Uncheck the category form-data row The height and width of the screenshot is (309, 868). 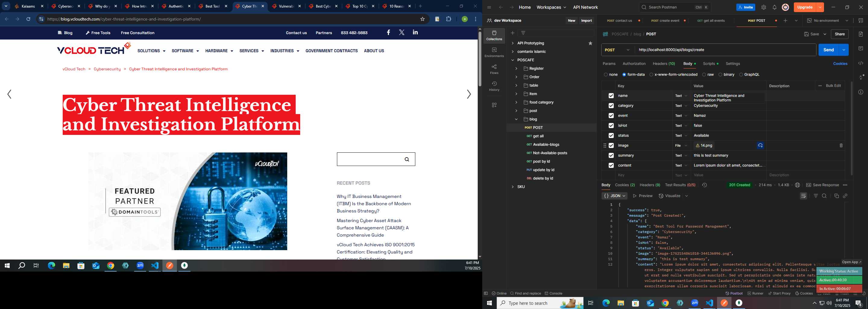click(x=611, y=106)
